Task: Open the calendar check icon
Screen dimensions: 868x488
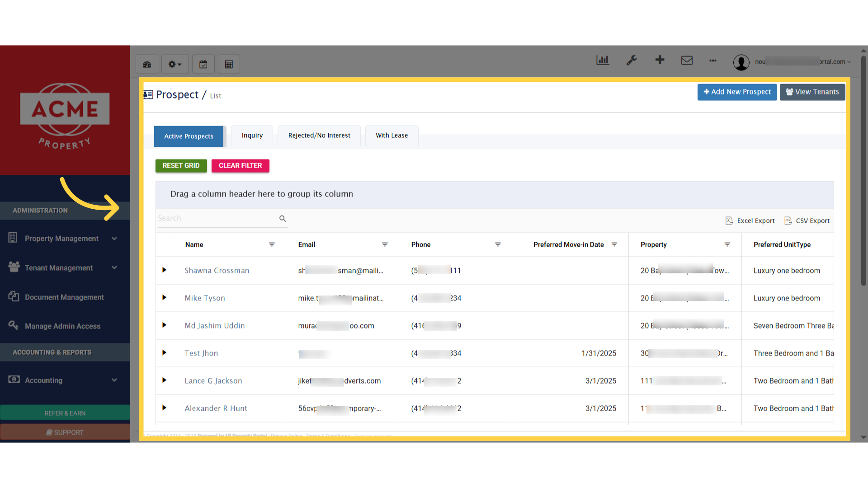Action: click(203, 64)
